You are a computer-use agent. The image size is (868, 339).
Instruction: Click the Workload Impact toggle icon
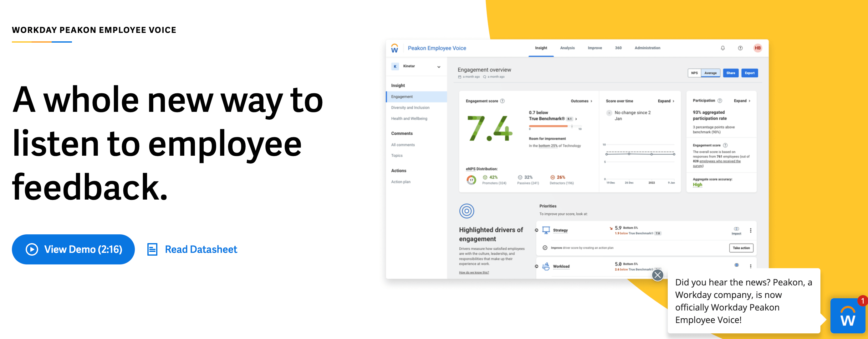click(x=737, y=265)
